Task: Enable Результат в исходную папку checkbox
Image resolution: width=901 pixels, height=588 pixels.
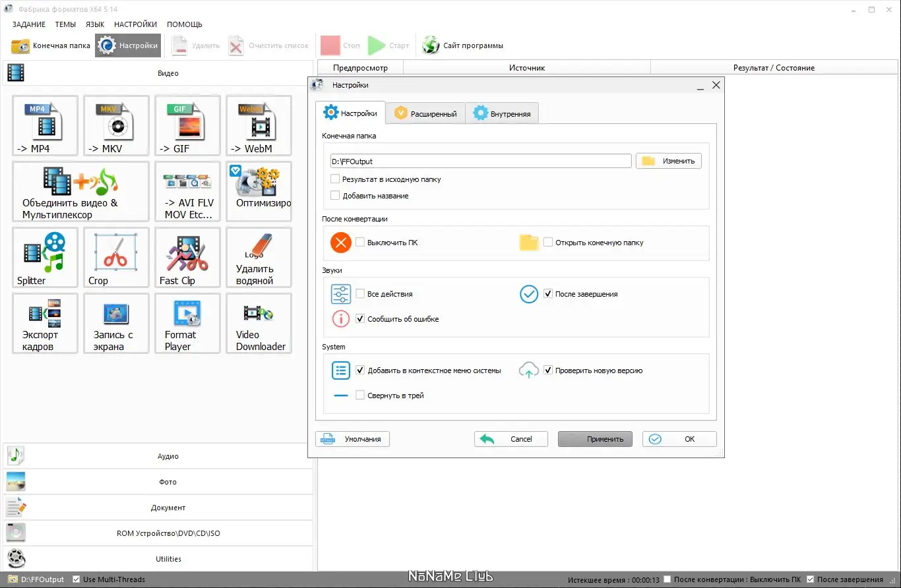Action: (x=335, y=179)
